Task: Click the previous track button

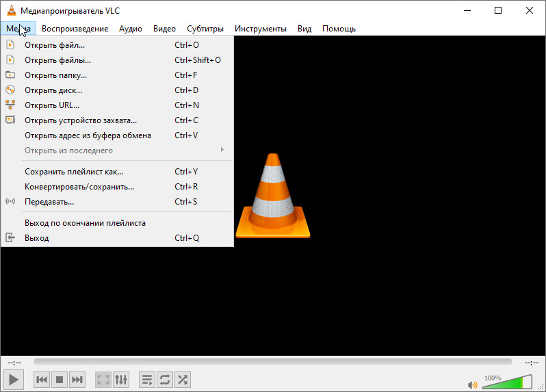Action: tap(42, 379)
